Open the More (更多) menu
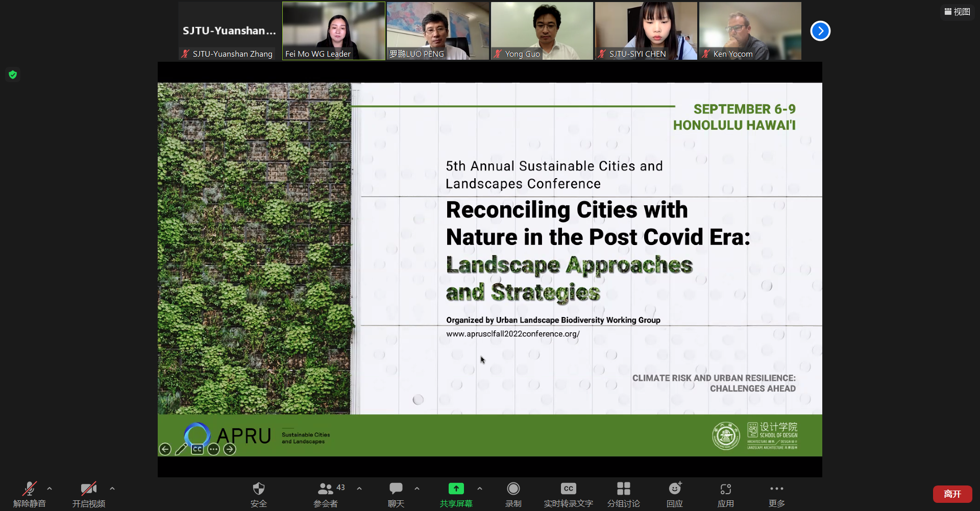The image size is (980, 511). coord(776,489)
